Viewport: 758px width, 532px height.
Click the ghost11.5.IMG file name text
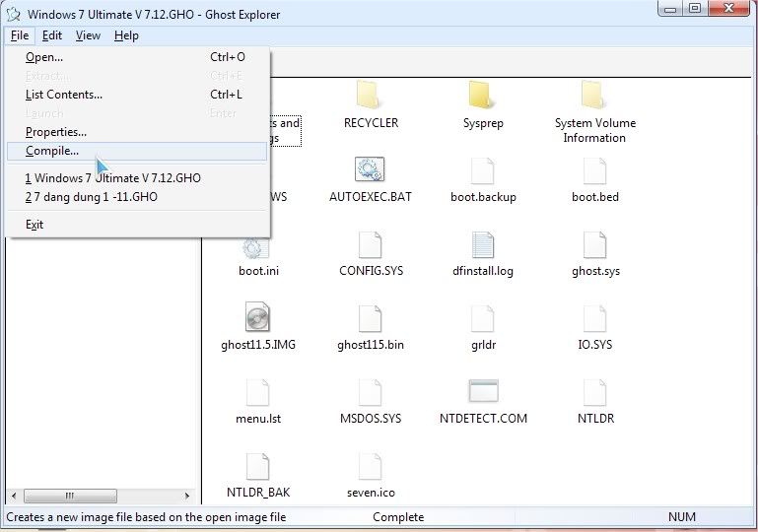tap(257, 345)
